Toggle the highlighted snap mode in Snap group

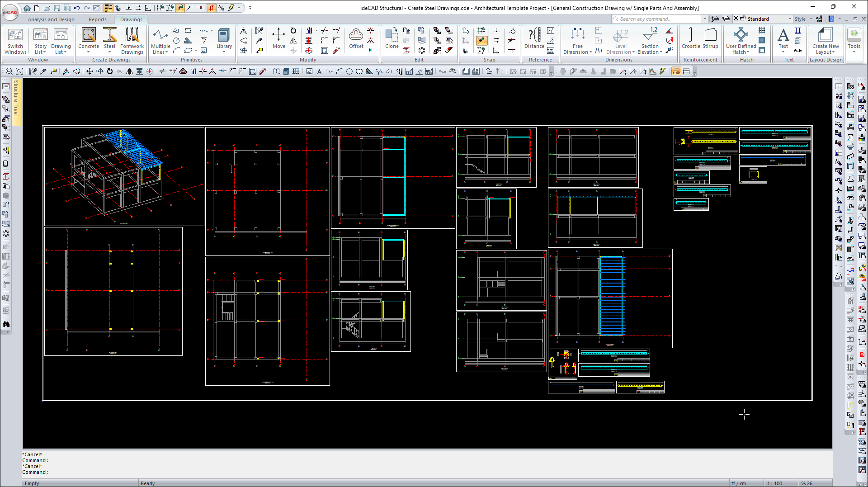coord(481,41)
